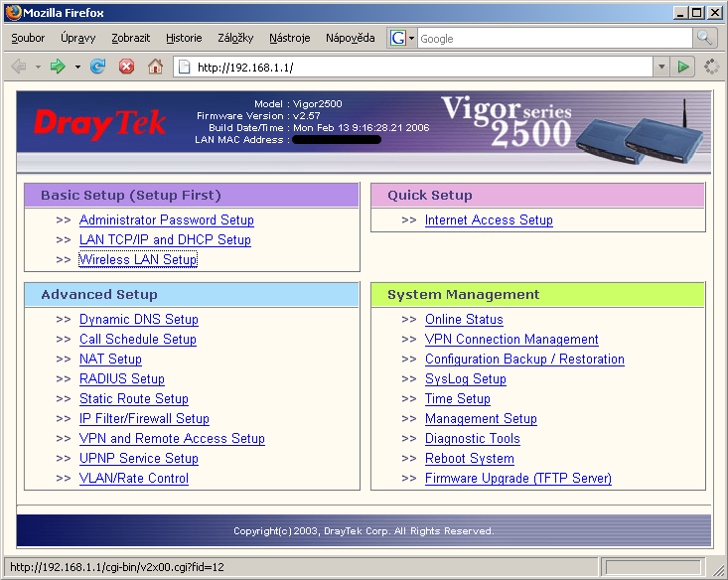This screenshot has width=728, height=580.
Task: Click the Reboot System link
Action: point(470,458)
